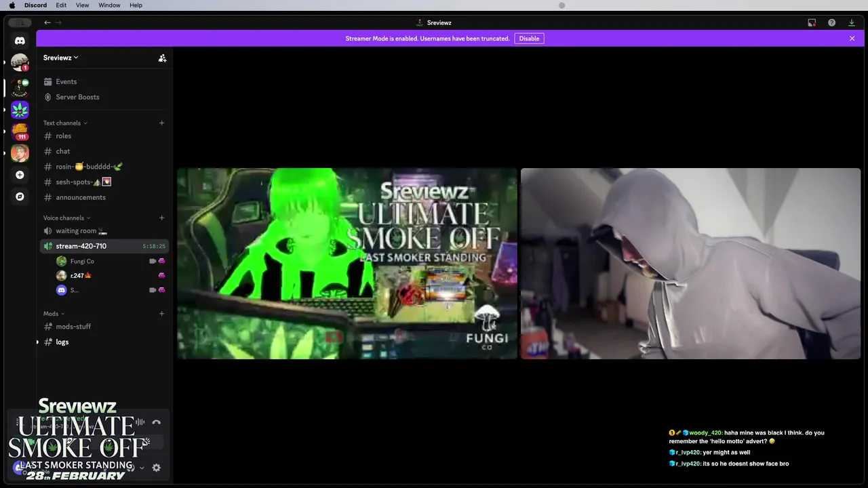868x488 pixels.
Task: Create a channel in Text channels
Action: [161, 123]
